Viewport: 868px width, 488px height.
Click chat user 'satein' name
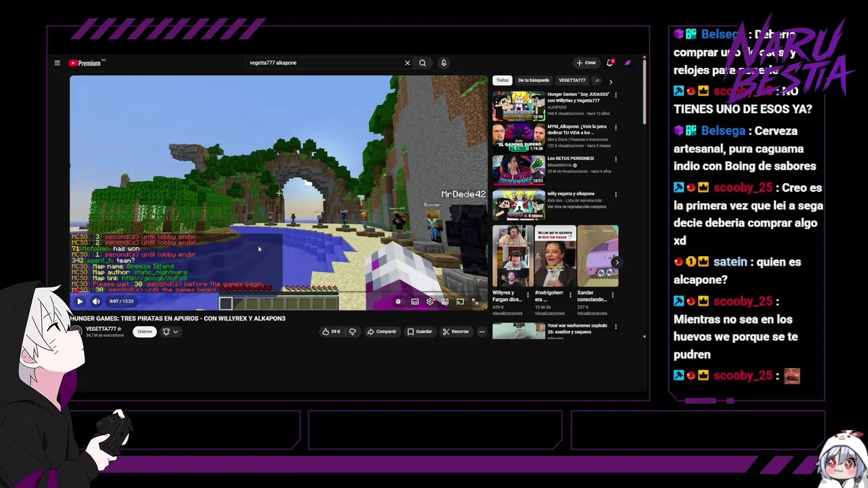pos(730,262)
